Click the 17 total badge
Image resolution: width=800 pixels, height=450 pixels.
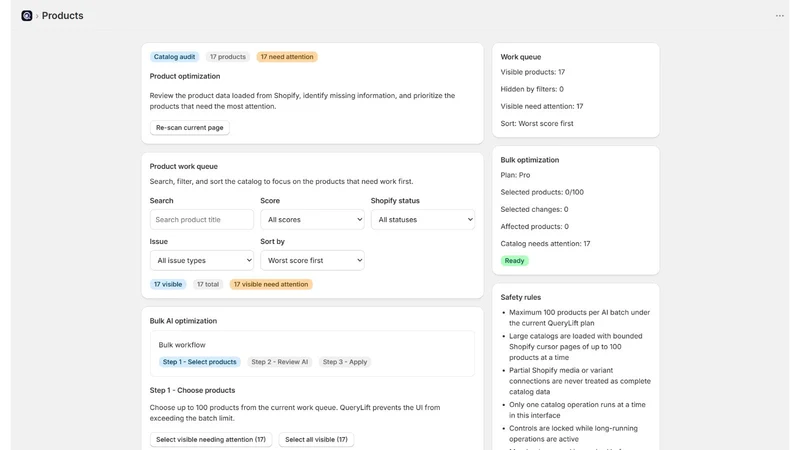pyautogui.click(x=208, y=284)
